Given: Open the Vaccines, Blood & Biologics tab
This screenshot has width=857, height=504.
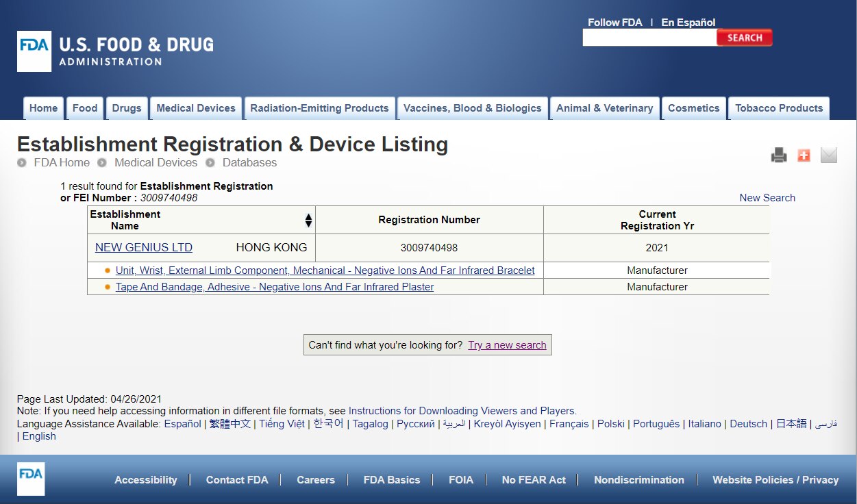Looking at the screenshot, I should 472,108.
